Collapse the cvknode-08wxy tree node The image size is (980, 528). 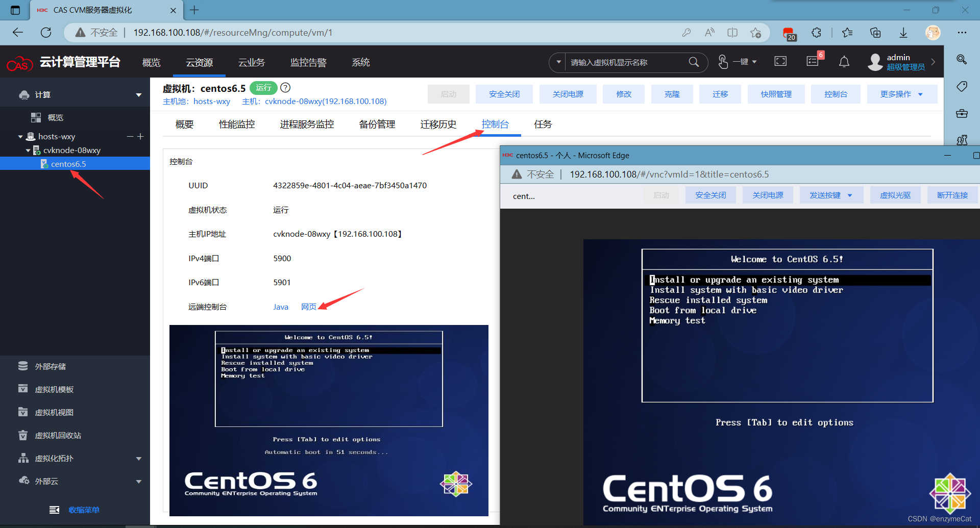[28, 150]
